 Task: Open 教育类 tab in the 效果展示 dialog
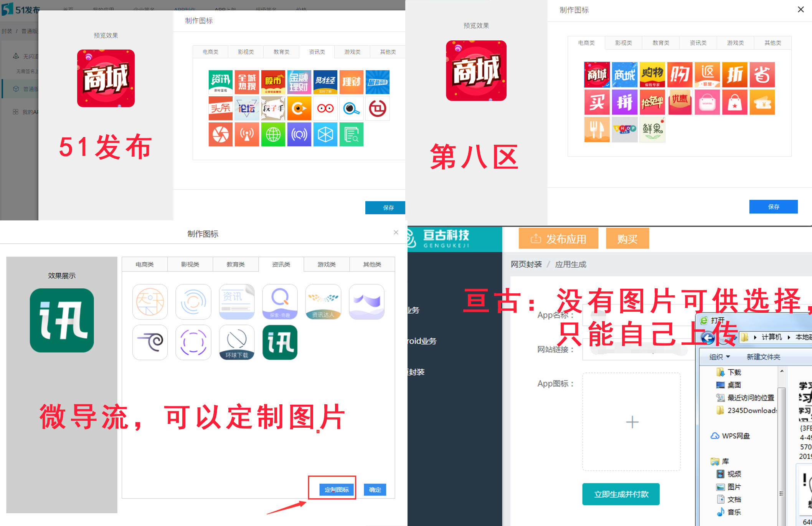236,265
